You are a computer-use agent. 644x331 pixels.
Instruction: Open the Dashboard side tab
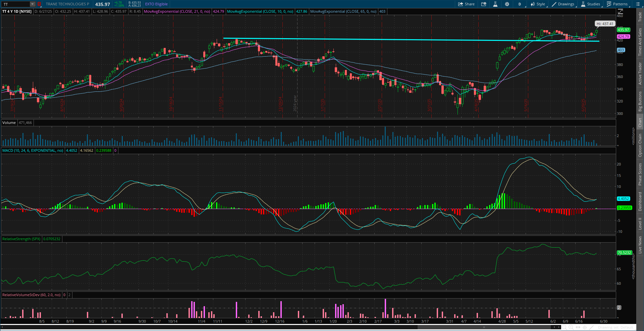640,201
